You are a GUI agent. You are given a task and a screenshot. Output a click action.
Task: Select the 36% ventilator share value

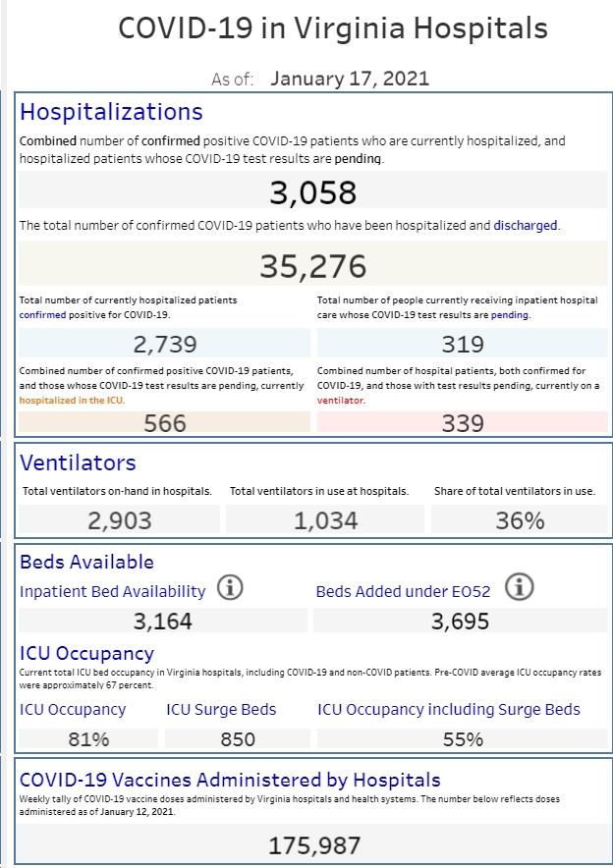click(x=520, y=519)
